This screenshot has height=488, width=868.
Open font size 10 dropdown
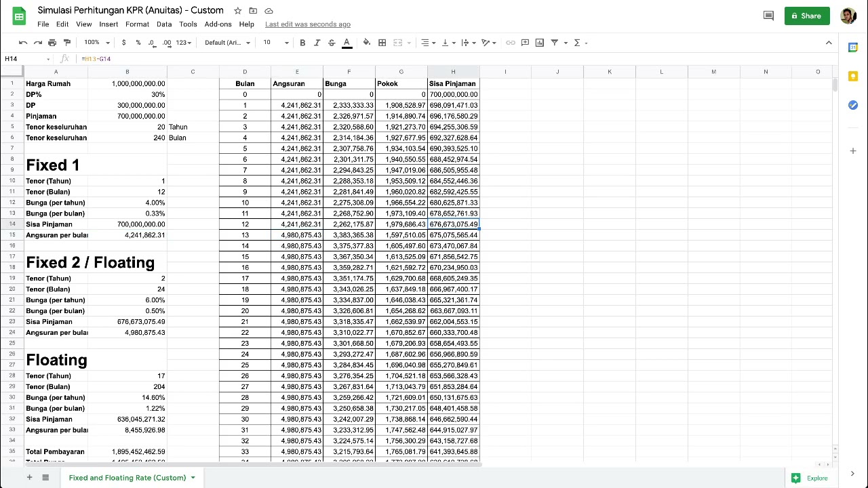[276, 43]
